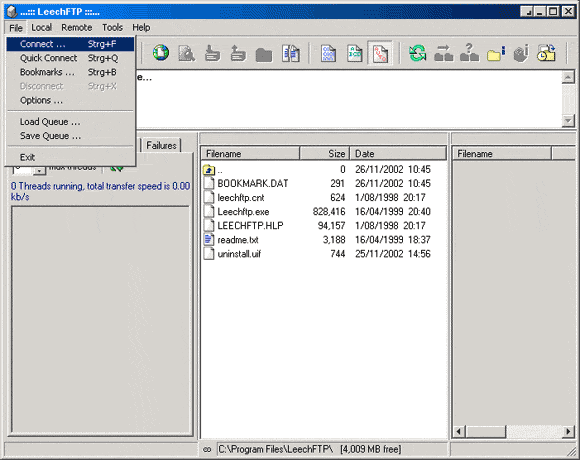Click the compare documents toolbar icon

click(291, 53)
